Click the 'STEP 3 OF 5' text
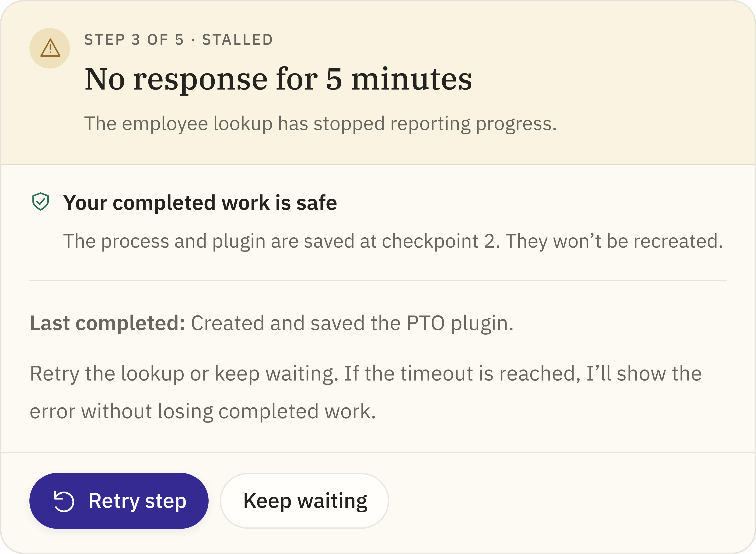 pyautogui.click(x=134, y=40)
